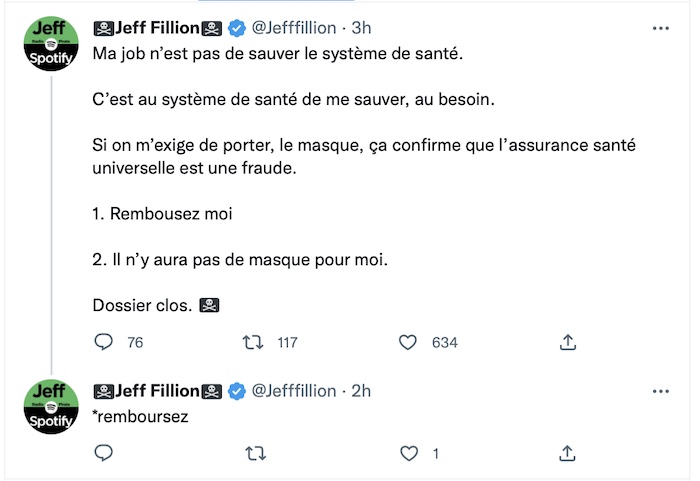
Task: Open more options menu on second tweet
Action: pos(661,391)
